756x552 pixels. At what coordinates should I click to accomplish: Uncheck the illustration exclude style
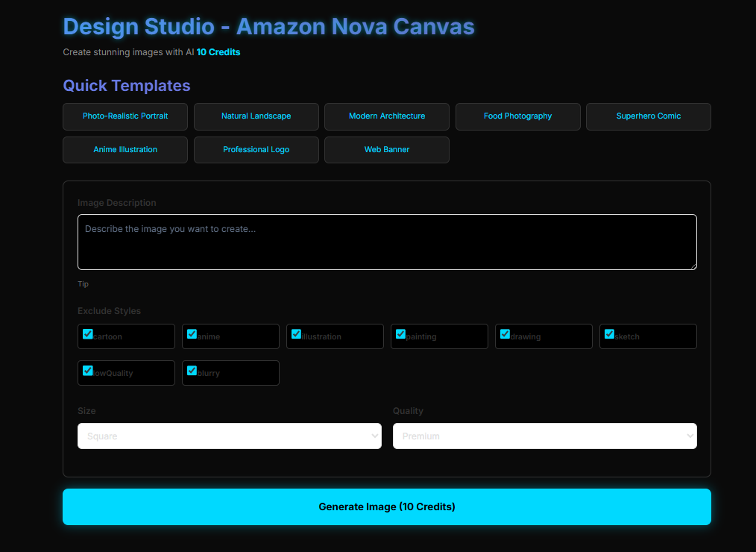(297, 334)
